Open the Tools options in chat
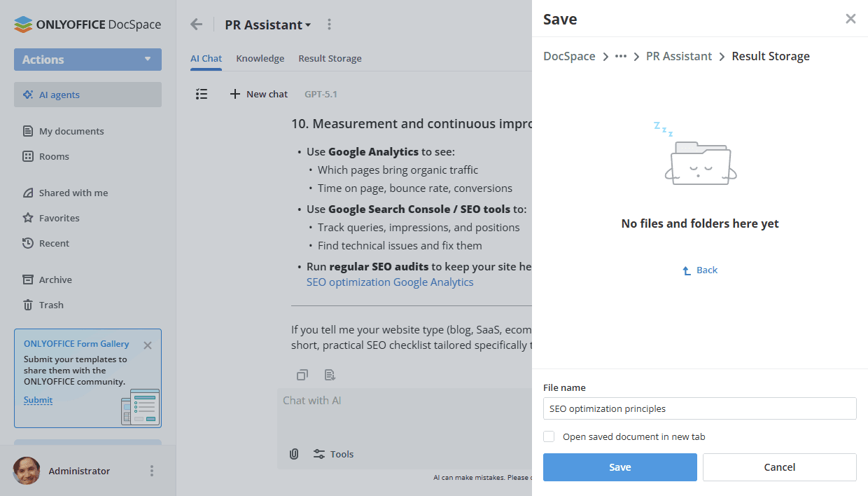Image resolution: width=868 pixels, height=496 pixels. (x=333, y=454)
